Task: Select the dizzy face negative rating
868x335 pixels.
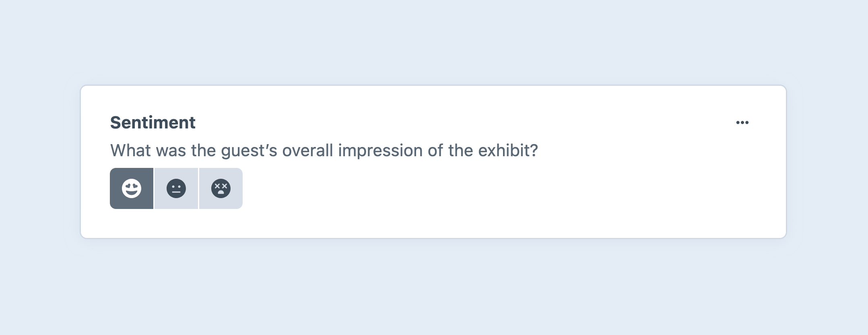Action: (221, 188)
